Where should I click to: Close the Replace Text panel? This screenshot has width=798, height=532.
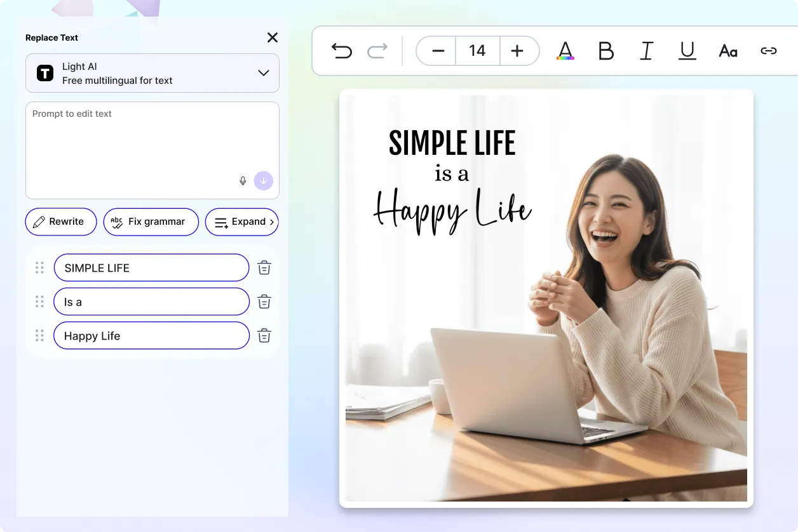coord(273,37)
